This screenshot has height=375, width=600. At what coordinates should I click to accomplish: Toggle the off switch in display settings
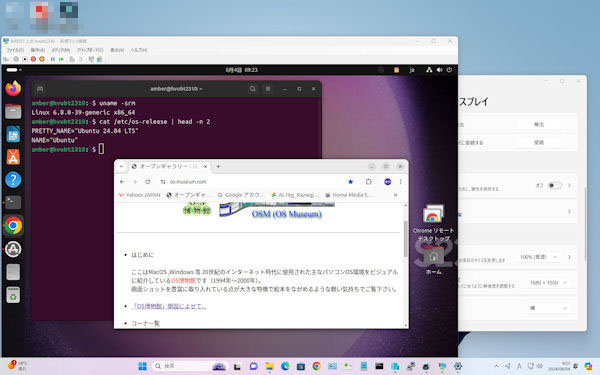[x=555, y=186]
